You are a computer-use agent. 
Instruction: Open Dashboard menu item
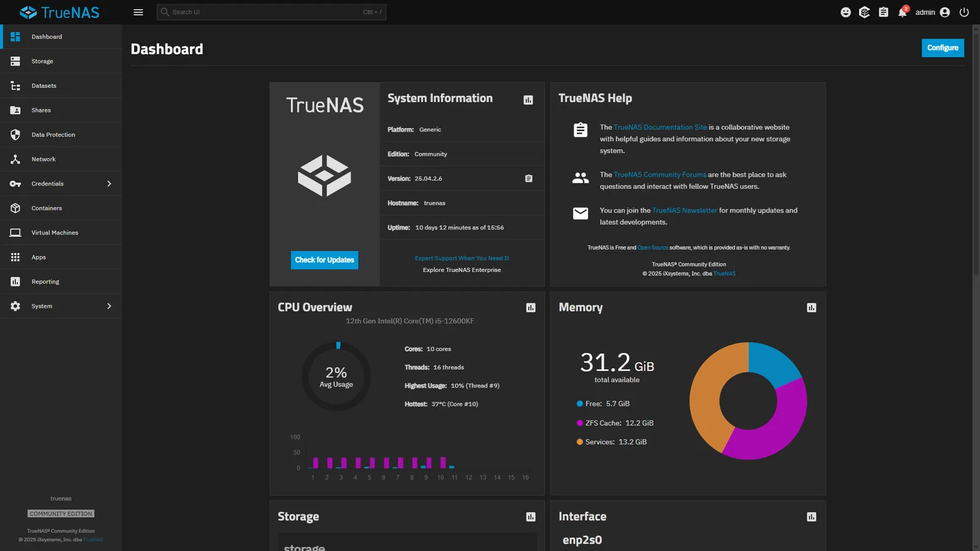coord(61,37)
